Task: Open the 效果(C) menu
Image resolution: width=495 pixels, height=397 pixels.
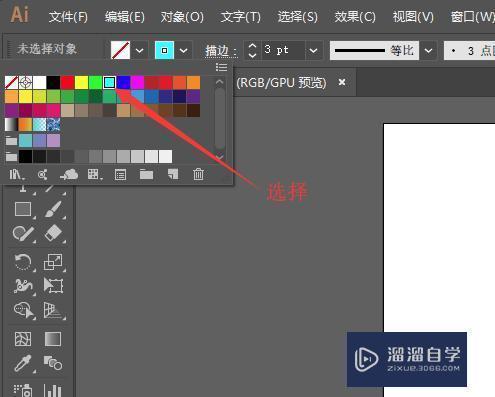Action: pyautogui.click(x=355, y=17)
